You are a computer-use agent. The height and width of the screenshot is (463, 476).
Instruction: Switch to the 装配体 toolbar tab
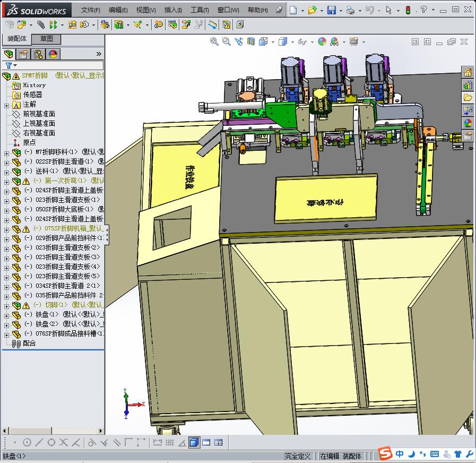click(17, 39)
